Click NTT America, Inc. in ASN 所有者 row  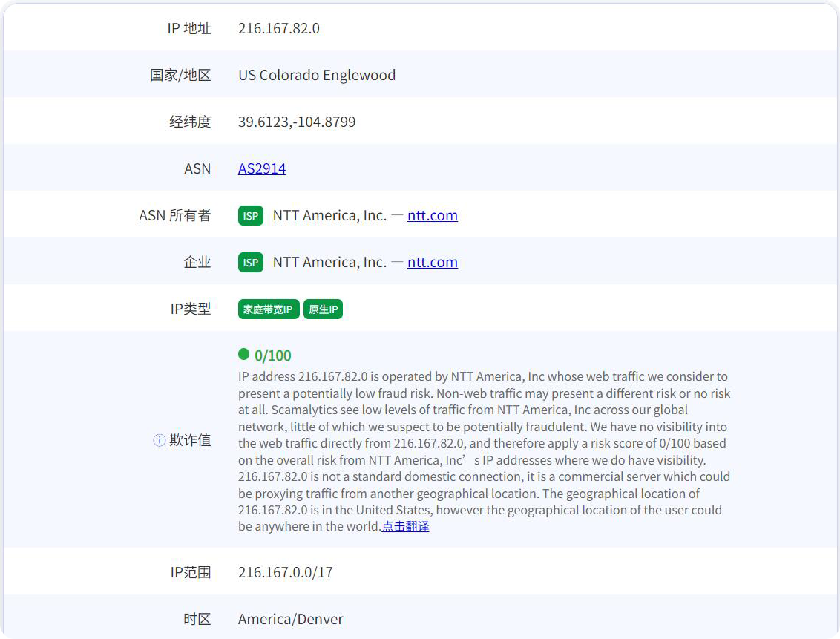point(329,215)
